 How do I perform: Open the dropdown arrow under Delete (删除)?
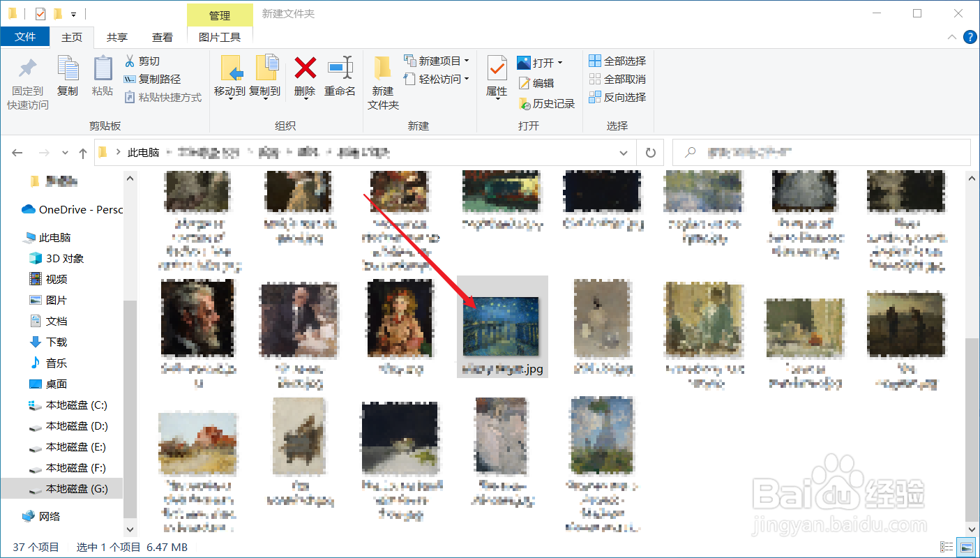pos(306,99)
